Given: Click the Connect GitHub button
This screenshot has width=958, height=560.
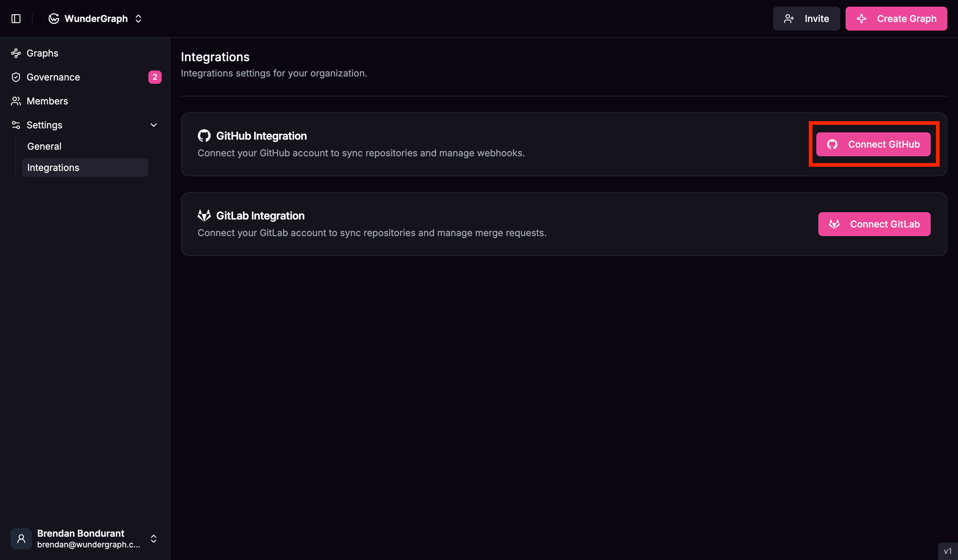Looking at the screenshot, I should point(873,144).
